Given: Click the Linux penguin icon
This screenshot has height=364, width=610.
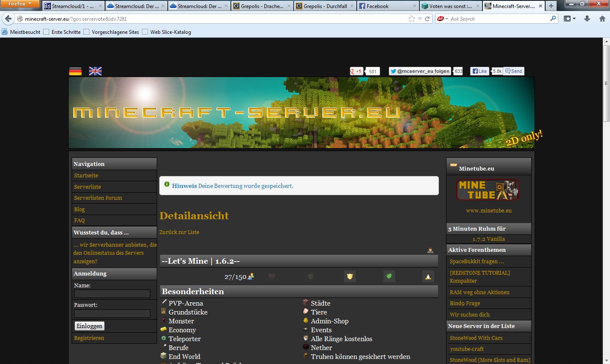Looking at the screenshot, I should [428, 276].
